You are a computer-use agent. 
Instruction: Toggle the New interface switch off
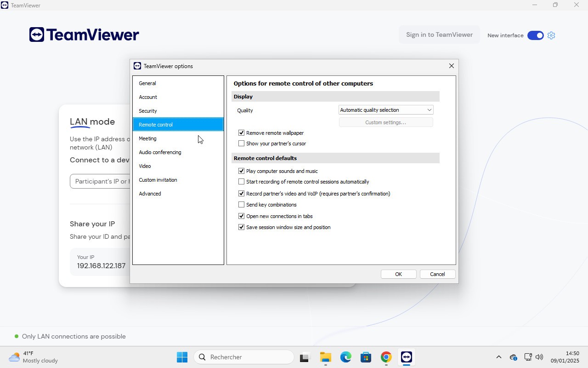[535, 35]
